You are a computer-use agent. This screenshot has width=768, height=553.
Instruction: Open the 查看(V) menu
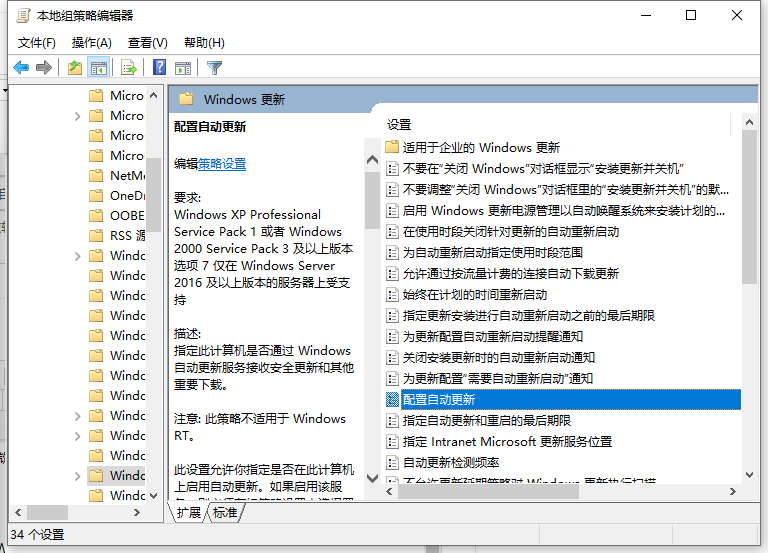point(147,43)
